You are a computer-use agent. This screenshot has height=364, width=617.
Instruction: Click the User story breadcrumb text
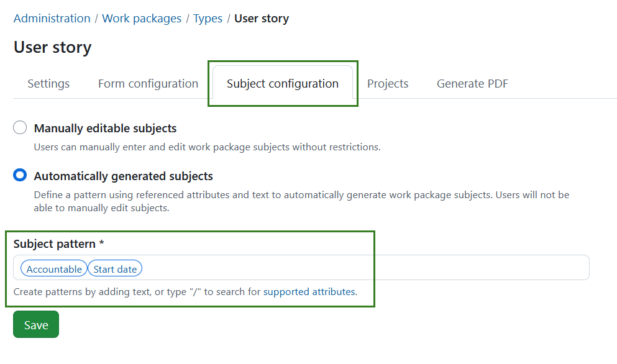(261, 18)
